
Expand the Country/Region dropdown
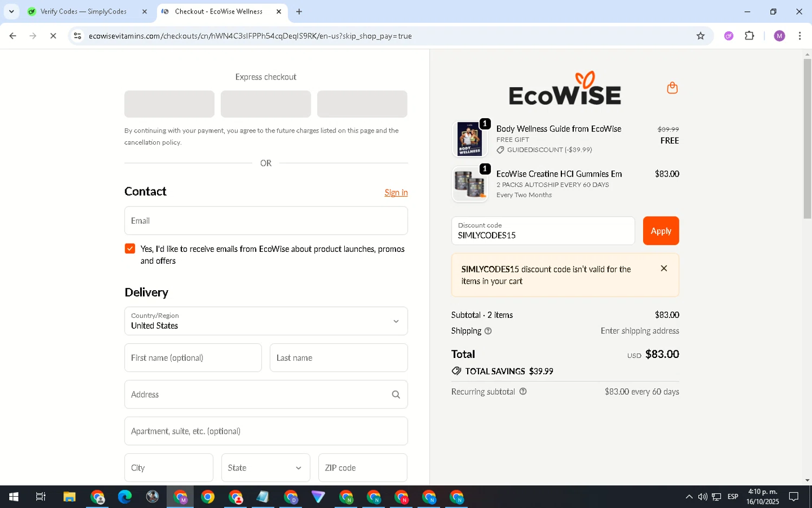pos(266,321)
